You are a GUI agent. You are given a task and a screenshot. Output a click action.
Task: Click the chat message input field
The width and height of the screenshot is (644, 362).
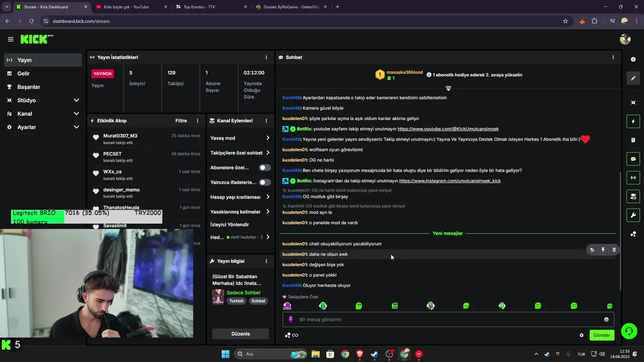pyautogui.click(x=448, y=319)
